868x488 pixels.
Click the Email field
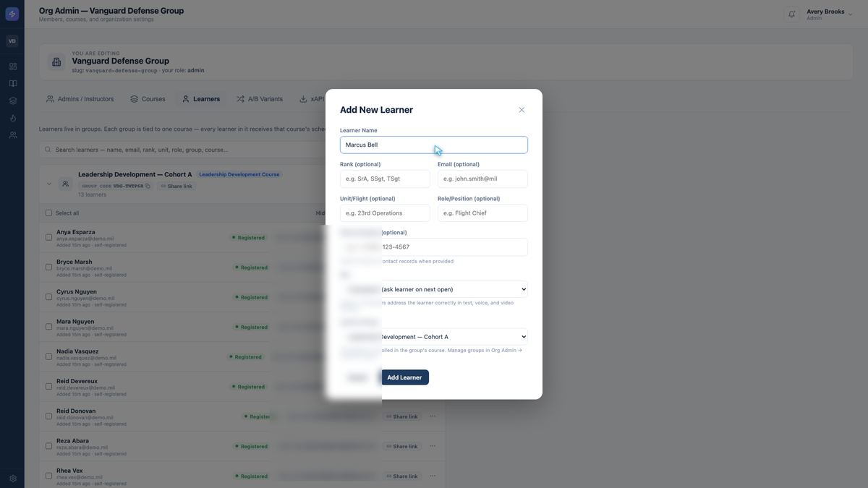[x=482, y=179]
